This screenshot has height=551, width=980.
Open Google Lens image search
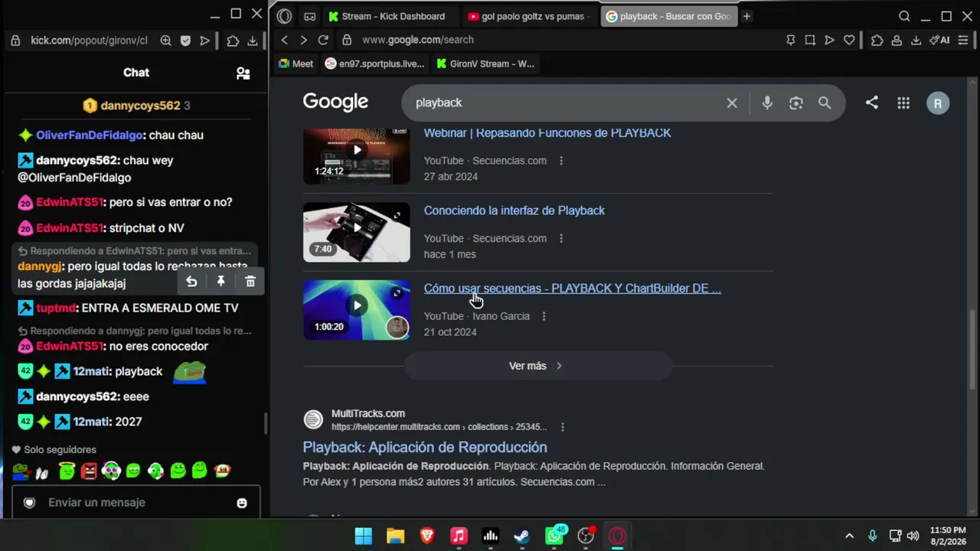point(796,103)
